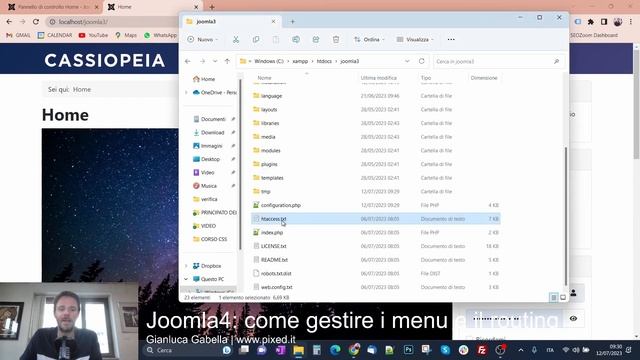
Task: Go up one folder level in Explorer
Action: [x=227, y=61]
